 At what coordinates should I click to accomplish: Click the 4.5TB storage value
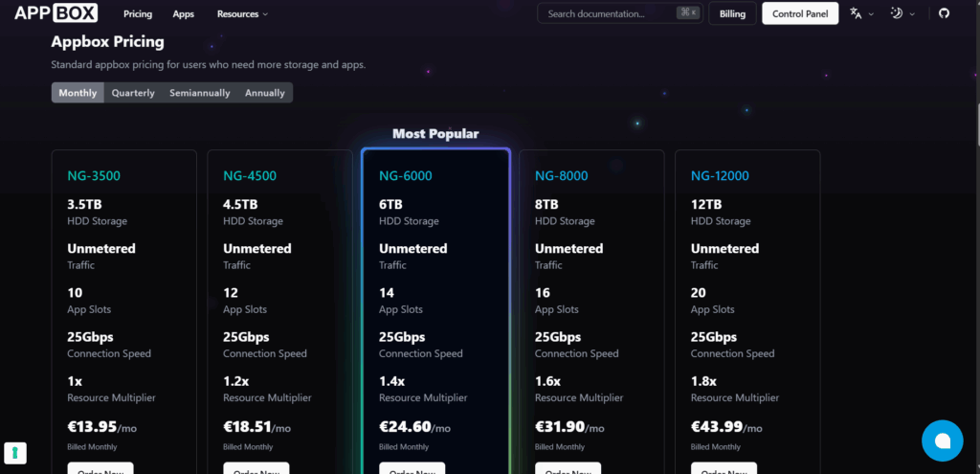pyautogui.click(x=240, y=205)
